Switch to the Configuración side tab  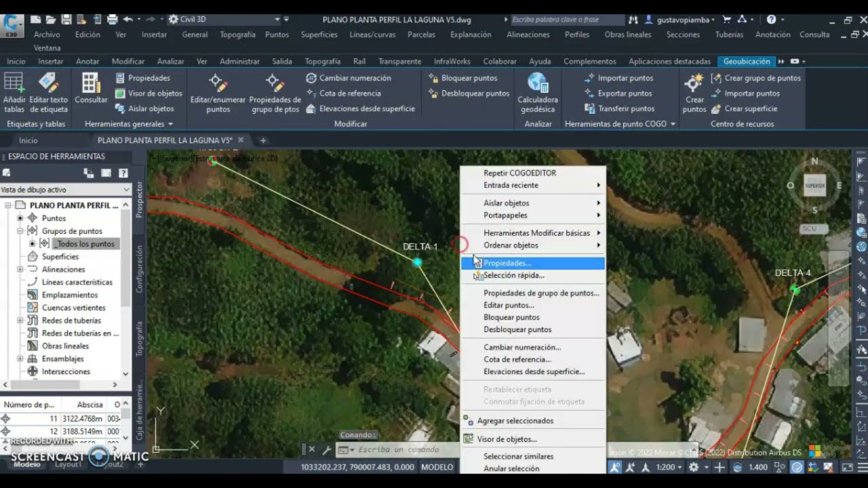point(139,269)
